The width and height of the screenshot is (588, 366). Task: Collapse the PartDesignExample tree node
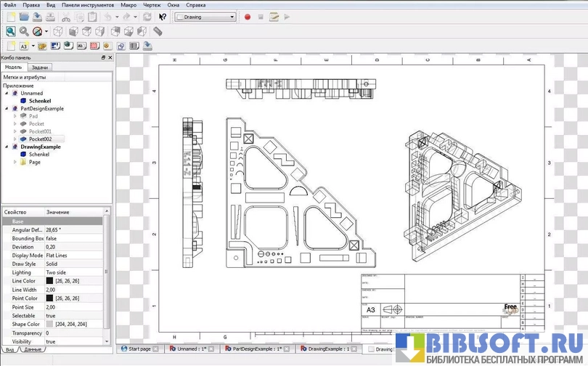point(7,108)
